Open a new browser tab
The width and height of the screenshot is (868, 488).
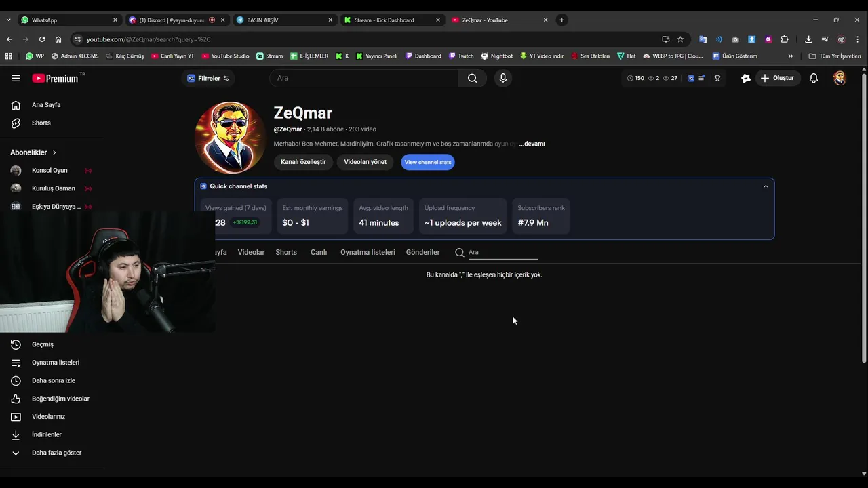561,20
